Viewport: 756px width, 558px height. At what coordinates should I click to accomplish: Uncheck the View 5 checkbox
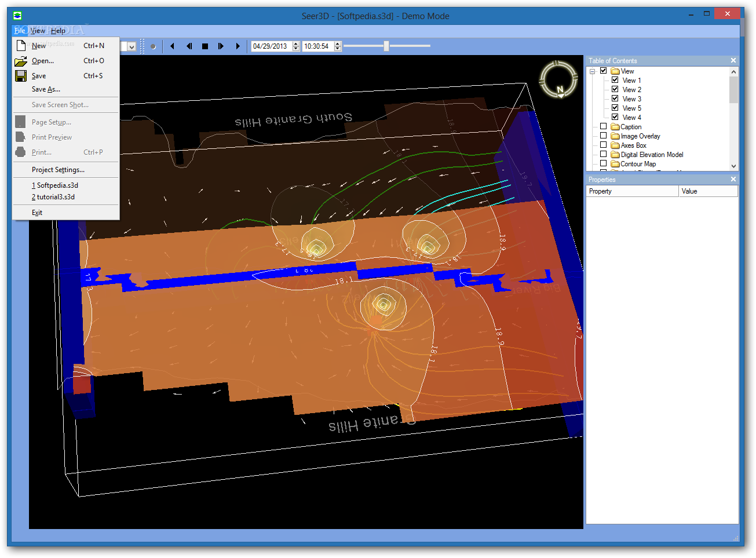click(x=615, y=108)
